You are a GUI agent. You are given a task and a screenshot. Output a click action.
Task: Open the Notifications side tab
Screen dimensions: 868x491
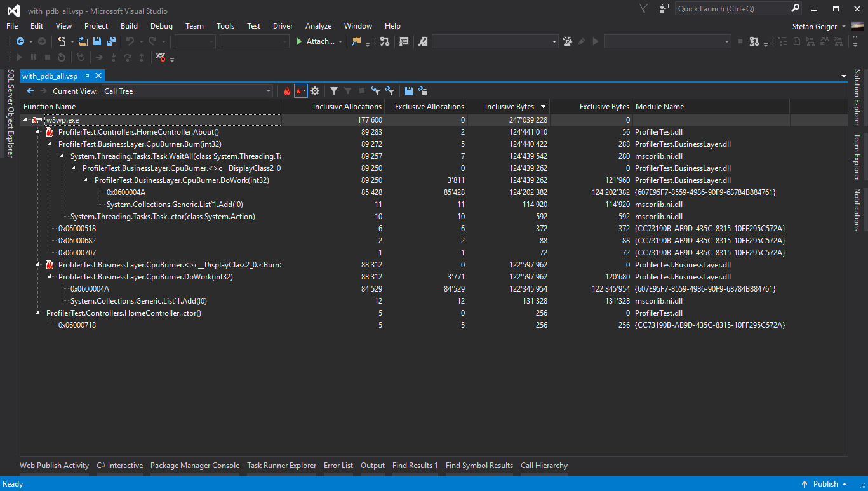pyautogui.click(x=857, y=210)
